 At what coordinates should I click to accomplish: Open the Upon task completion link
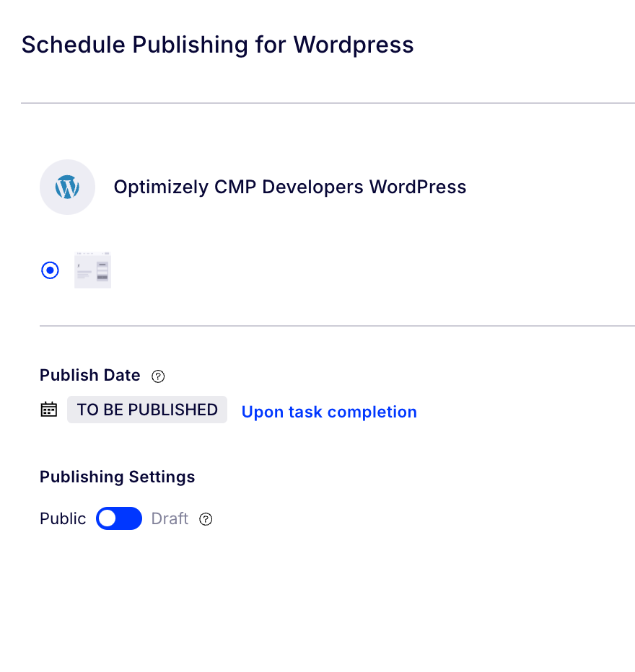pos(329,412)
